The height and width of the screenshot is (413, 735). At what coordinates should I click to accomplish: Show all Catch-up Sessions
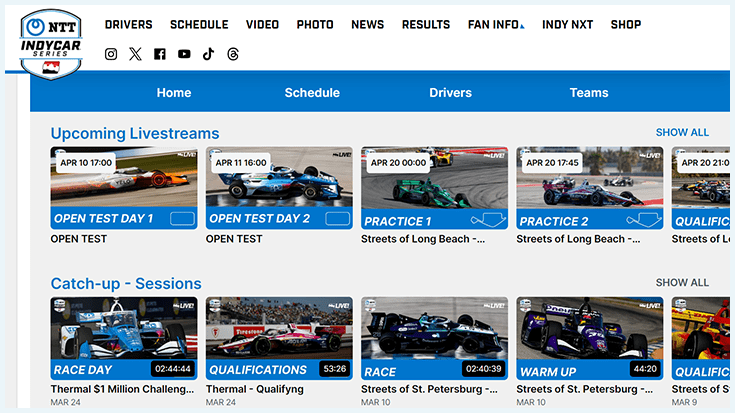[682, 283]
